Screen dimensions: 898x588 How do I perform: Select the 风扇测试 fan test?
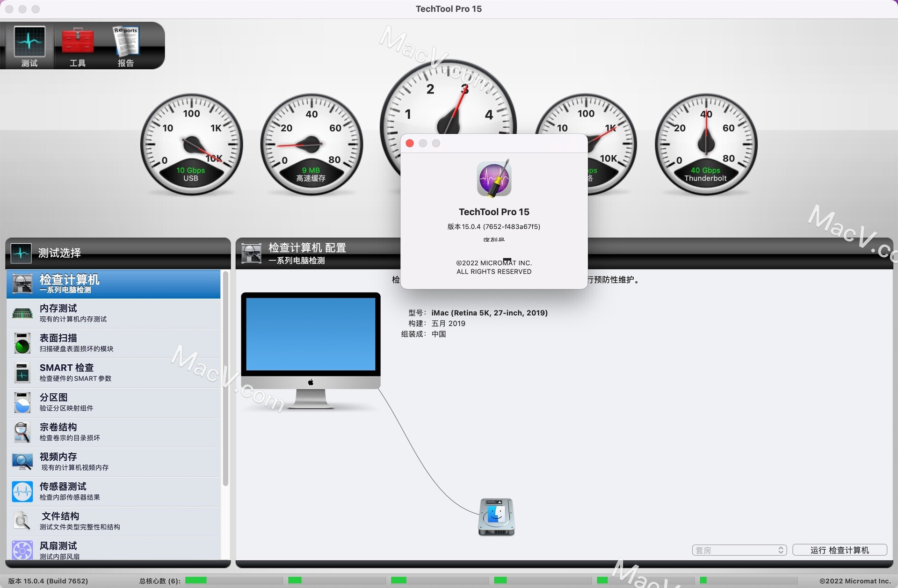[114, 549]
